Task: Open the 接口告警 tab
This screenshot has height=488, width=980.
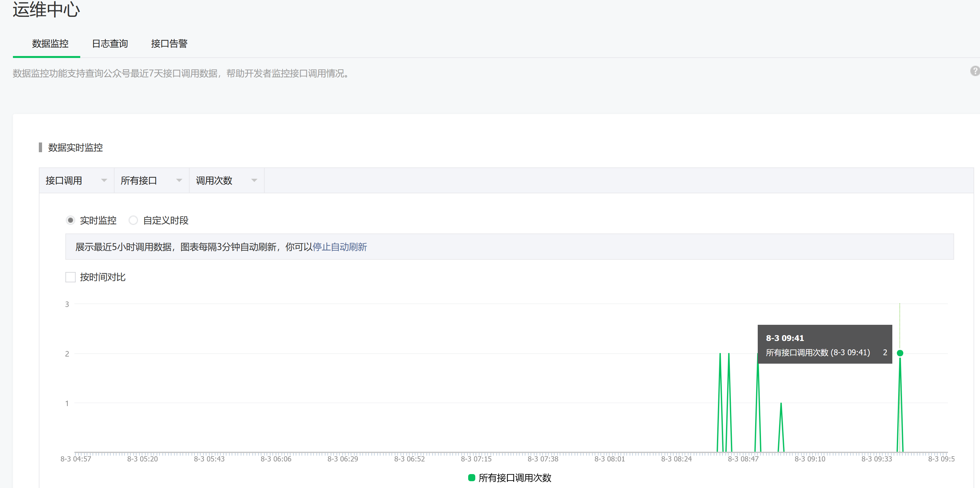Action: (x=169, y=44)
